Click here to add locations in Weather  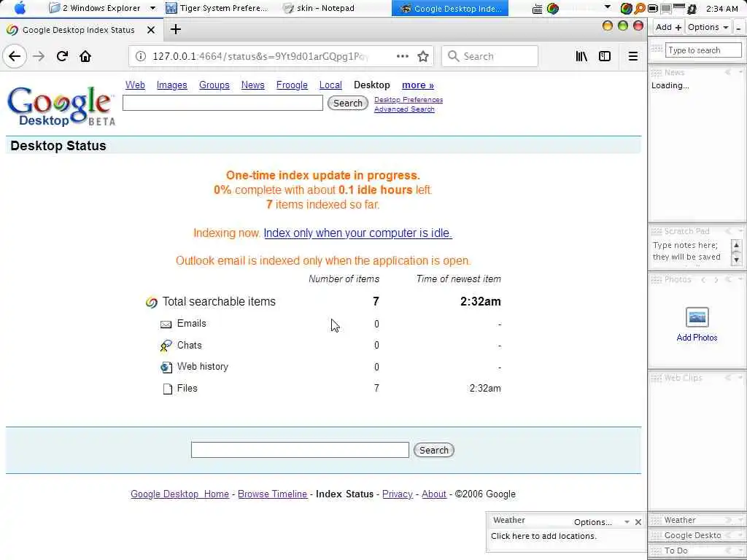point(543,536)
